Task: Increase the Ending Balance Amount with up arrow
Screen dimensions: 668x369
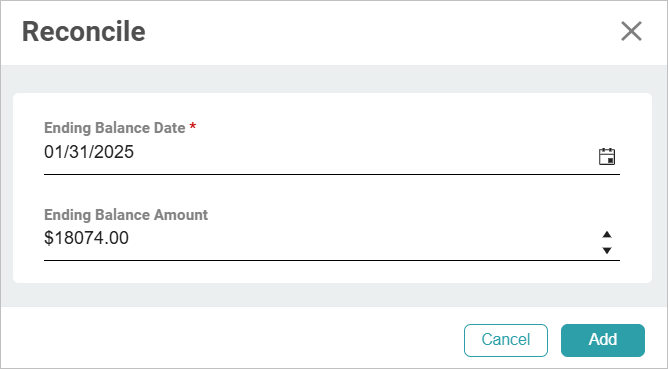Action: 607,234
